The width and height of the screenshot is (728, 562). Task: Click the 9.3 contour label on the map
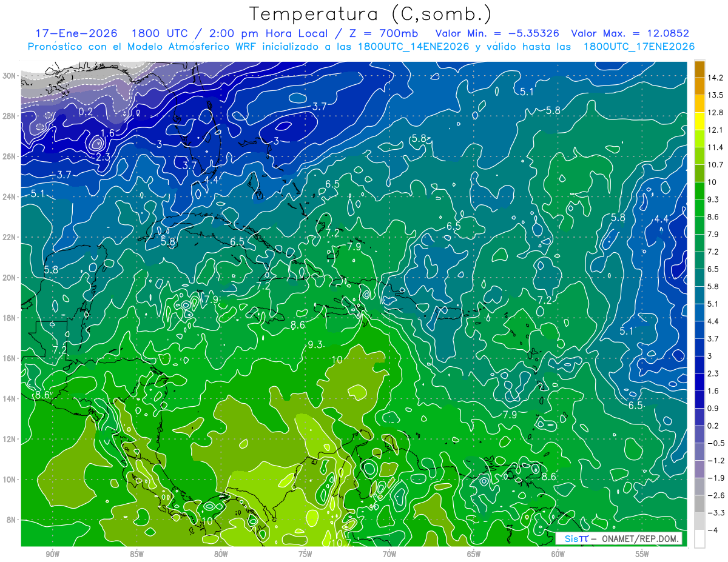tap(315, 344)
